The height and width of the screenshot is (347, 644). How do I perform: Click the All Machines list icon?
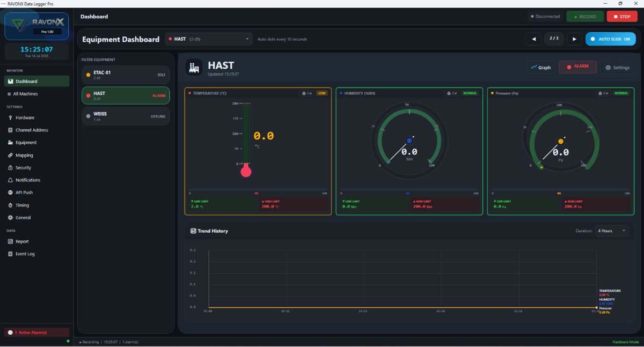pyautogui.click(x=10, y=94)
